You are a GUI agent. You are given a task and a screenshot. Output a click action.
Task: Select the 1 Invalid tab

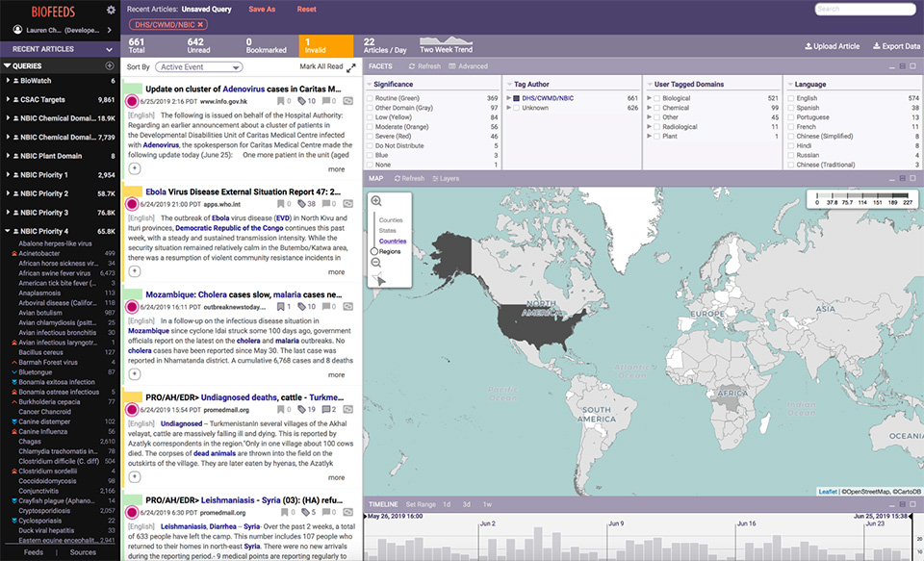326,46
